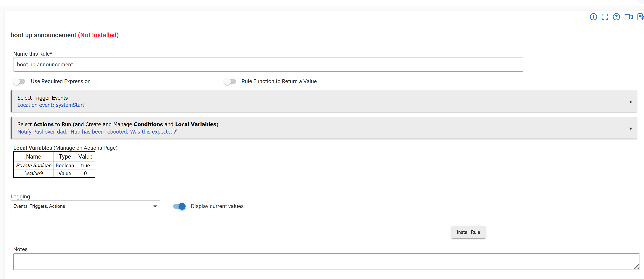
Task: Click the Install Rule button
Action: coord(468,232)
